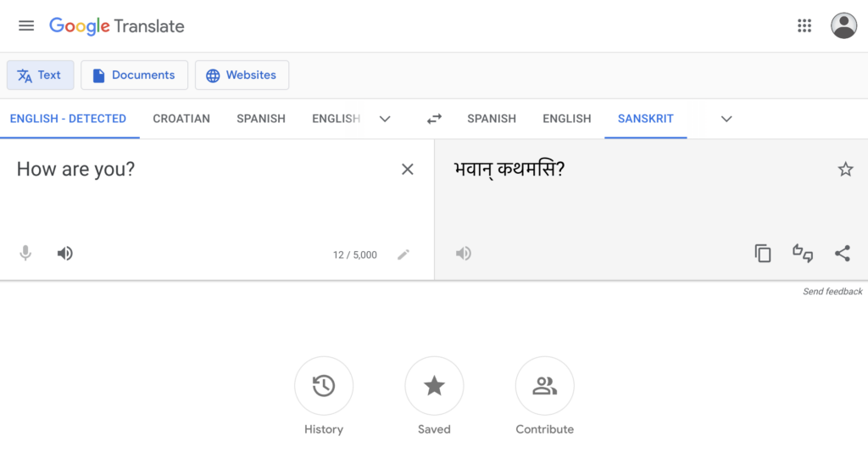This screenshot has height=453, width=868.
Task: Open the hamburger main menu
Action: tap(26, 26)
